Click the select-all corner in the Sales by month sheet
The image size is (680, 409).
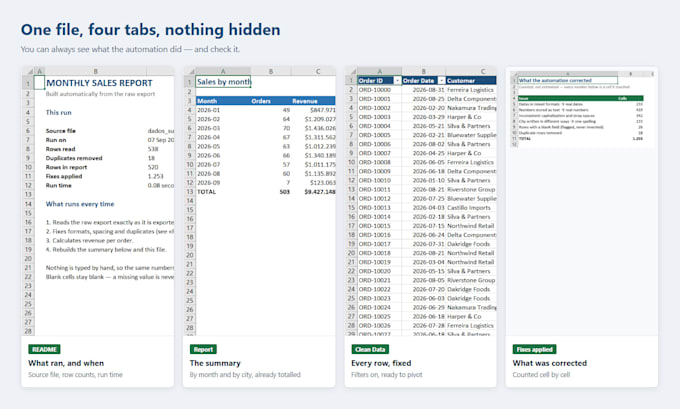pos(190,71)
